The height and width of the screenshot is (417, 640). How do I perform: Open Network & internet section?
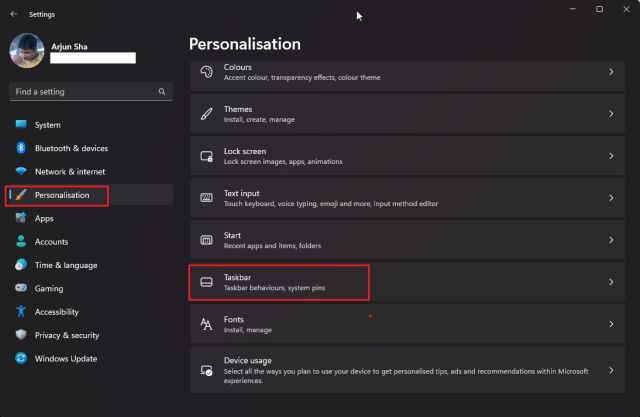click(x=69, y=171)
